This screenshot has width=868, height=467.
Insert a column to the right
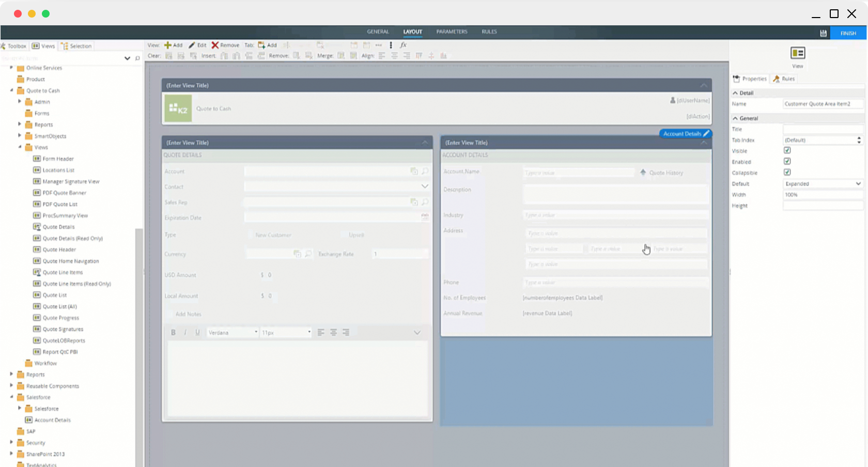236,56
